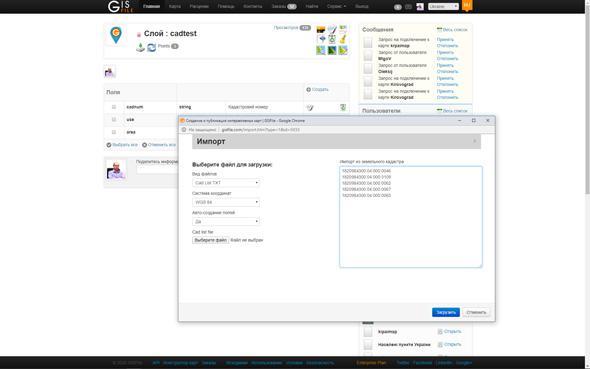The image size is (590, 369).
Task: Click the small purple icon above Поля table
Action: tap(109, 72)
